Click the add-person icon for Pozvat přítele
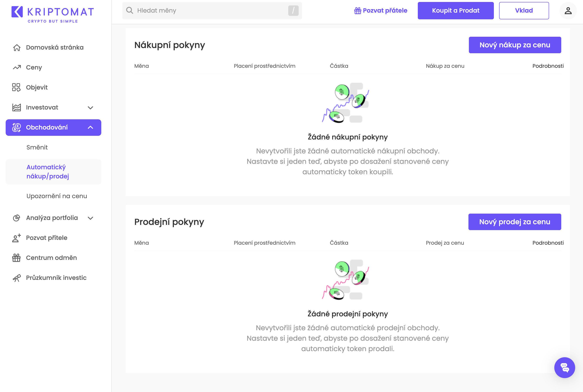Screen dimensions: 583x392 [16, 238]
